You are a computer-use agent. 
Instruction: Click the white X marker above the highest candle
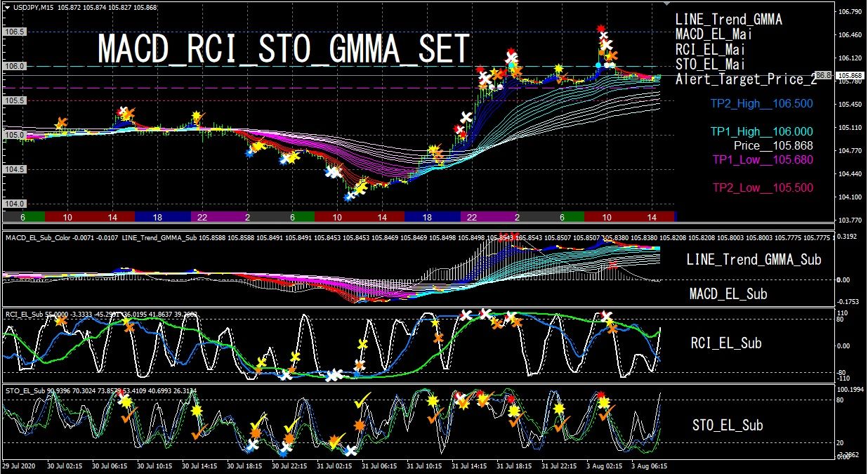[604, 36]
